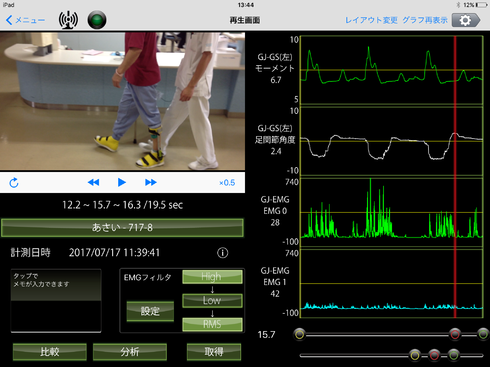Viewport: 490px width, 367px height.
Task: Select the red position handle on upper slider
Action: pos(455,334)
